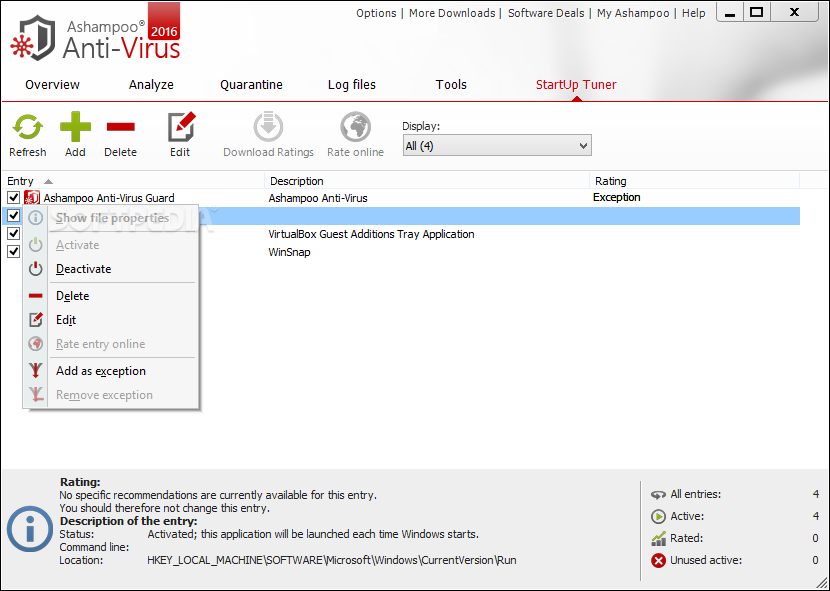Open the My Ashampoo link

(633, 13)
